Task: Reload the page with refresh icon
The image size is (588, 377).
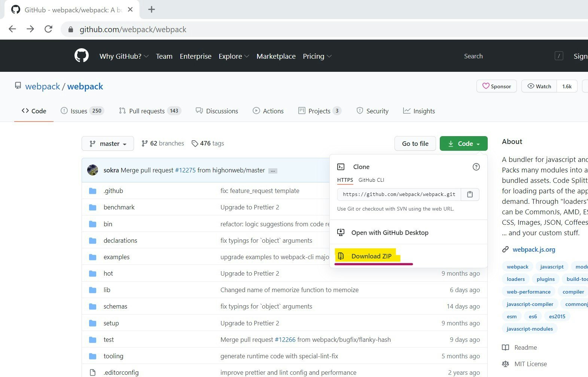Action: [x=48, y=29]
